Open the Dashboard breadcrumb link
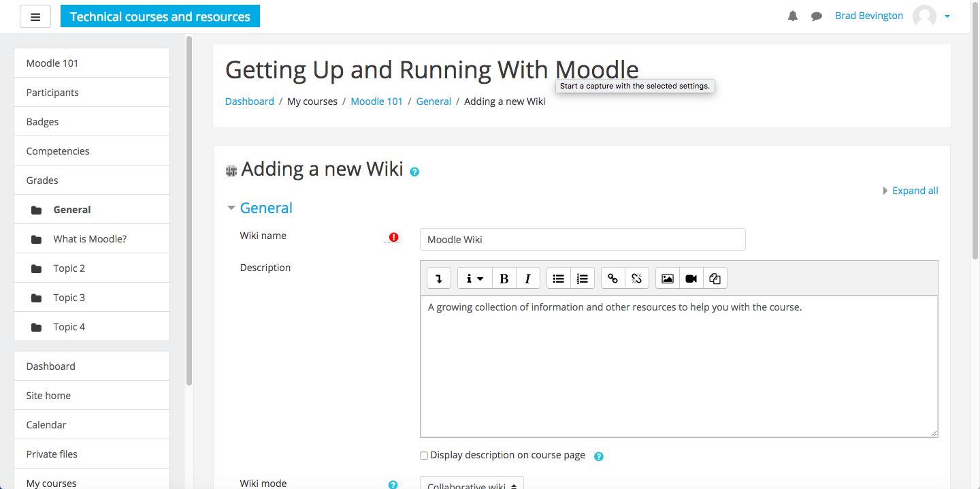980x489 pixels. pyautogui.click(x=250, y=101)
